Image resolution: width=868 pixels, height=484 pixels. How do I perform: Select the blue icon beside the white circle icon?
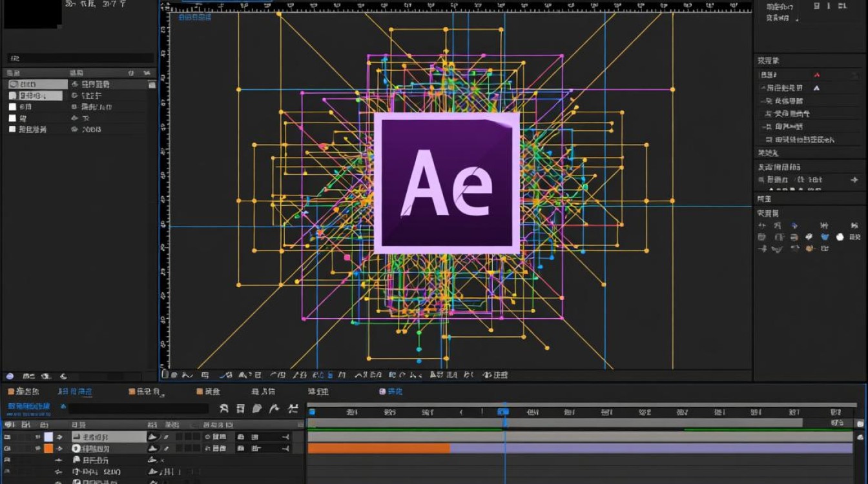tap(825, 237)
